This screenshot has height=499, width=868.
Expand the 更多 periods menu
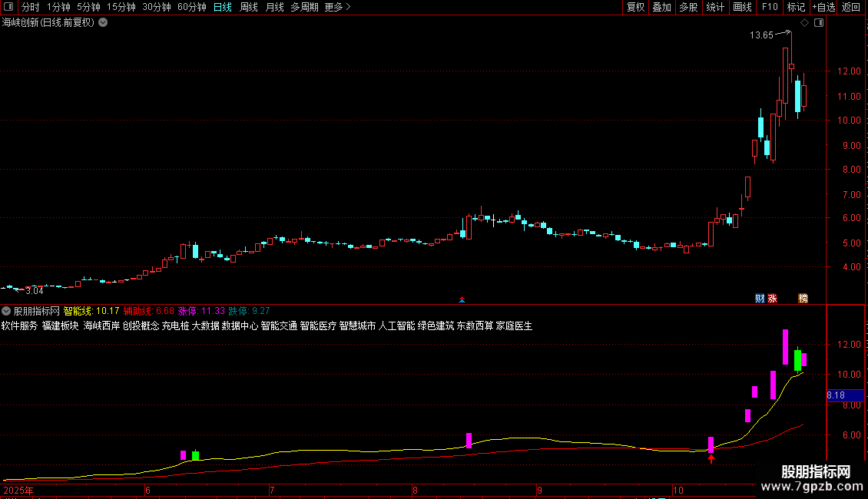tap(337, 7)
